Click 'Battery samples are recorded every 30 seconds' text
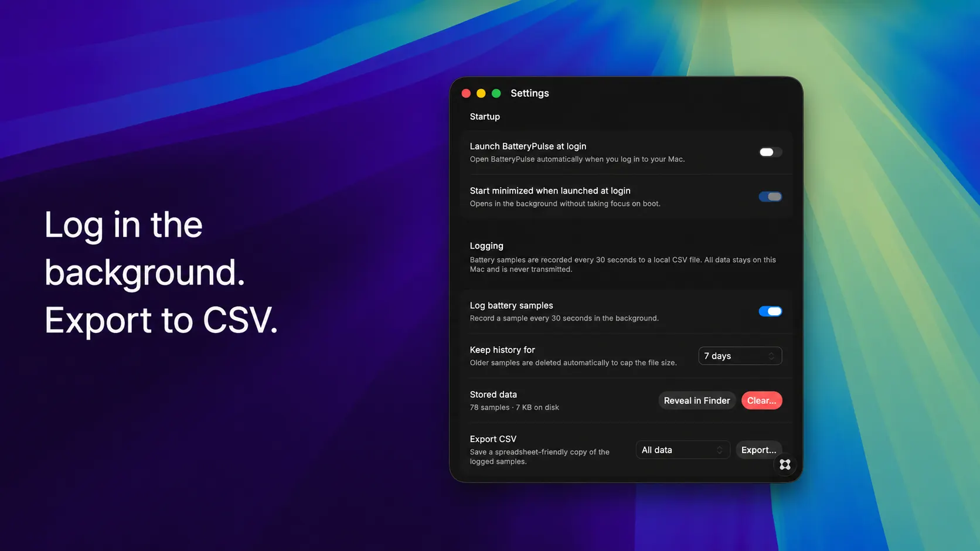Viewport: 980px width, 551px height. point(623,264)
